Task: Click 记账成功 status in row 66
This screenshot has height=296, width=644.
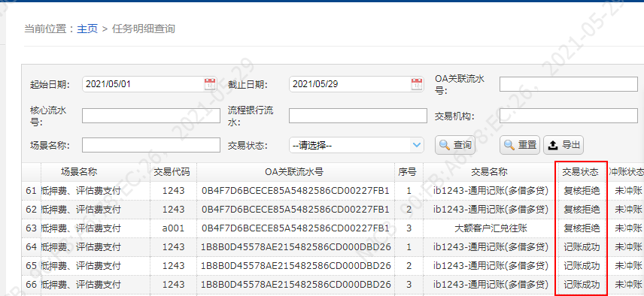Action: (x=581, y=285)
